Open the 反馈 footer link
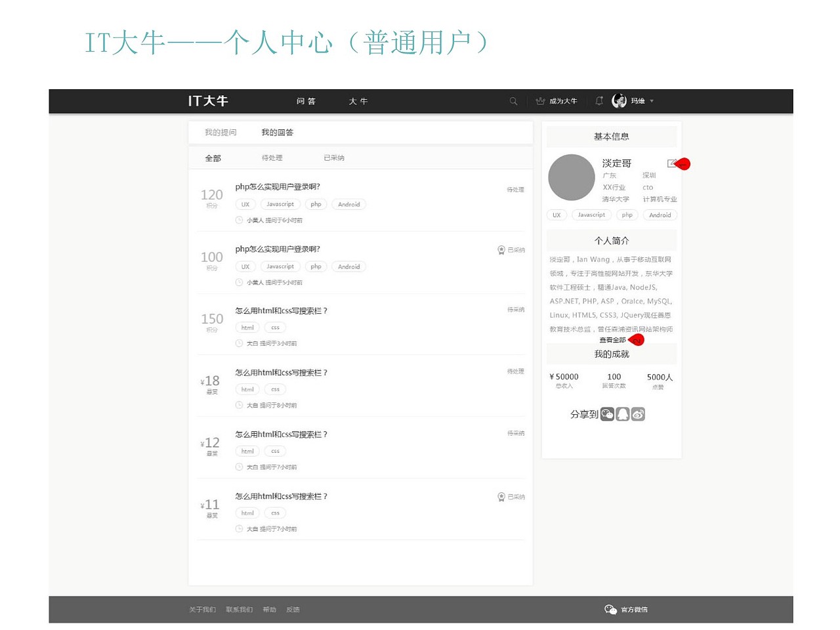 tap(293, 610)
